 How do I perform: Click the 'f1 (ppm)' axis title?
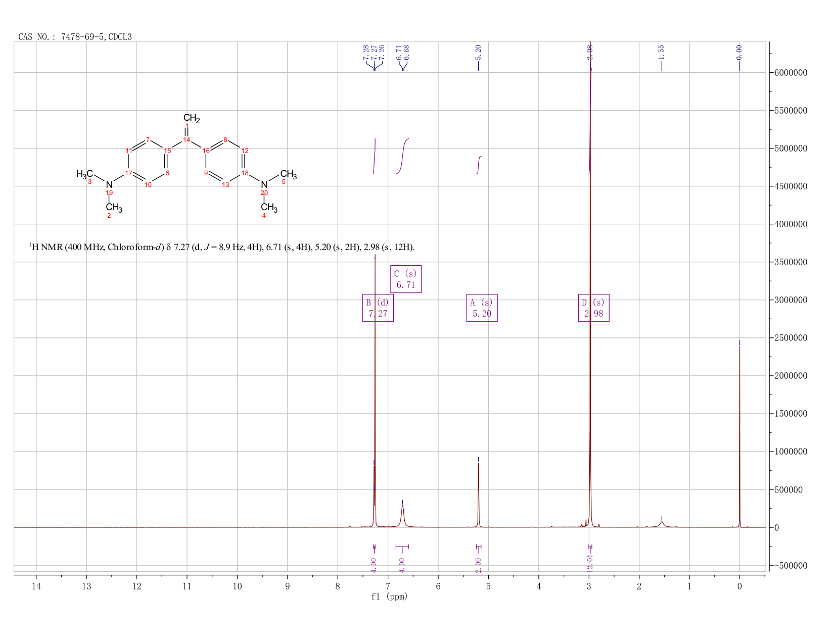click(x=389, y=597)
